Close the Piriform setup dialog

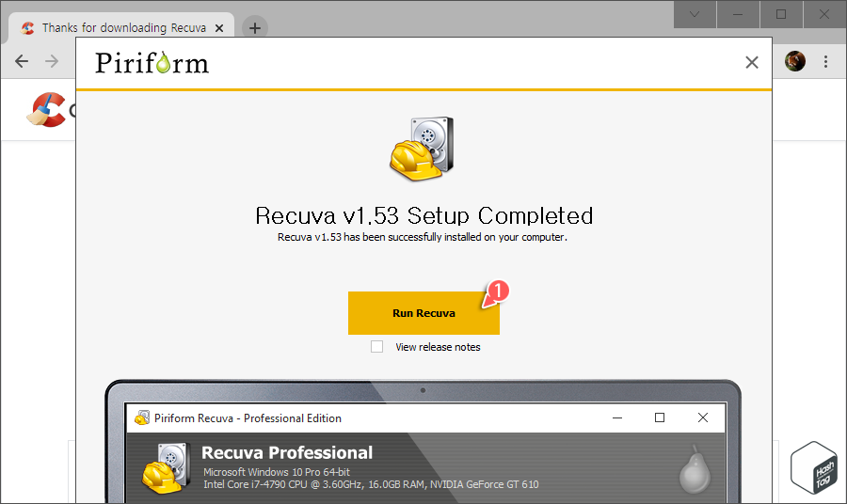751,63
